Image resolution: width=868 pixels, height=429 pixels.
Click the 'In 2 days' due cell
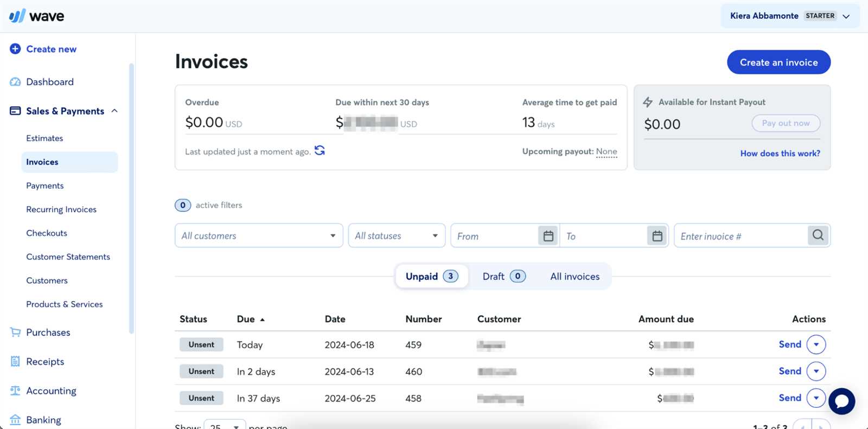[x=256, y=372]
